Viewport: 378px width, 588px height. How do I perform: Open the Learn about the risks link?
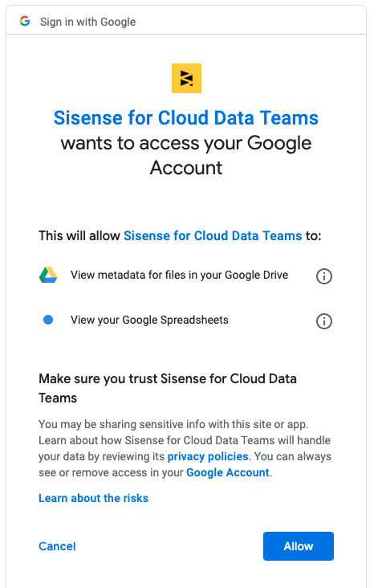(x=93, y=498)
